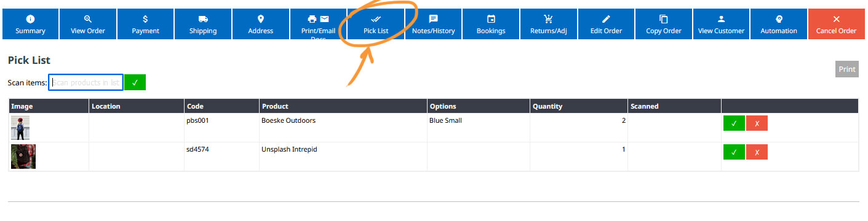The width and height of the screenshot is (868, 221).
Task: Mark Boeske Outdoors row as picked
Action: coord(734,123)
